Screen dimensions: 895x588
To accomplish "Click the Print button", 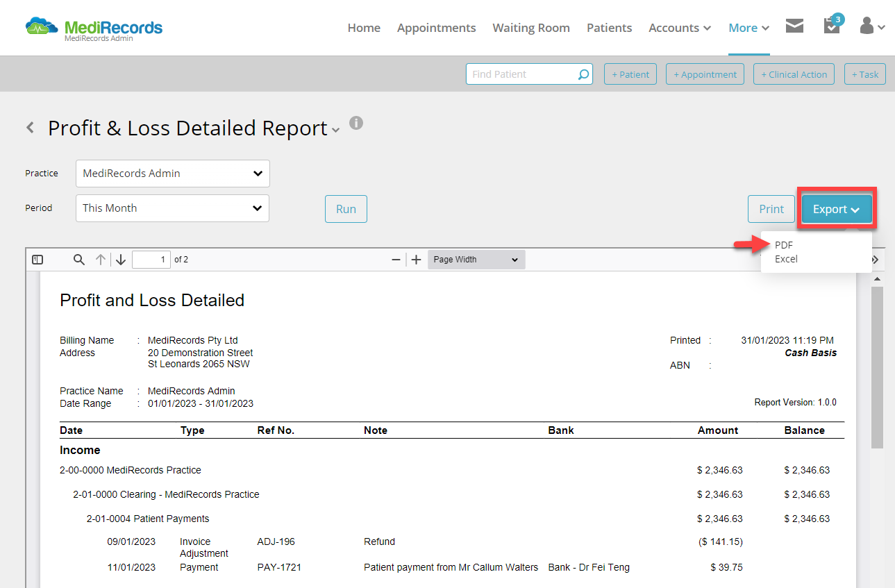I will 771,209.
